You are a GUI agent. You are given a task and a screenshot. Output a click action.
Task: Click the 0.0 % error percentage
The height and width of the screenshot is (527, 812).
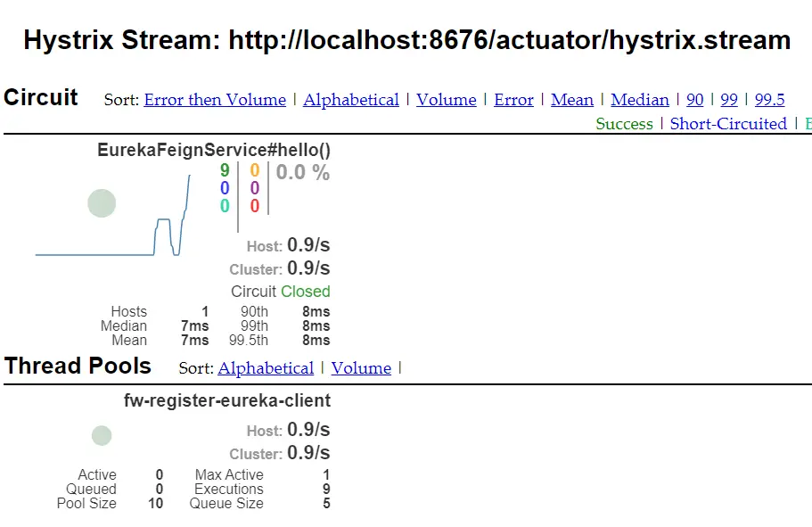(x=303, y=173)
